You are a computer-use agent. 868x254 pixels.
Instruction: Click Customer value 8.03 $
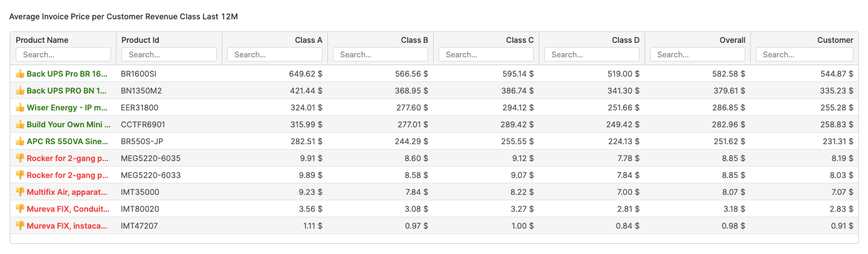click(x=841, y=175)
